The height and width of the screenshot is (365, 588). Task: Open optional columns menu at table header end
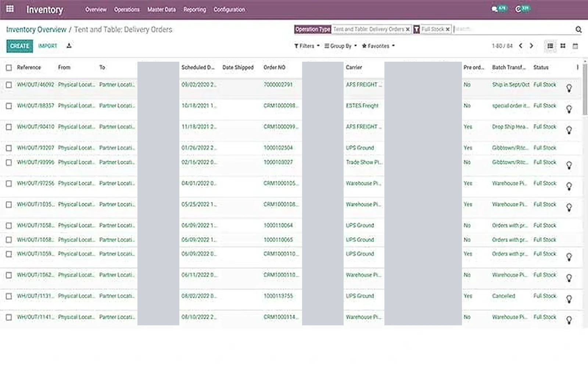[x=577, y=67]
